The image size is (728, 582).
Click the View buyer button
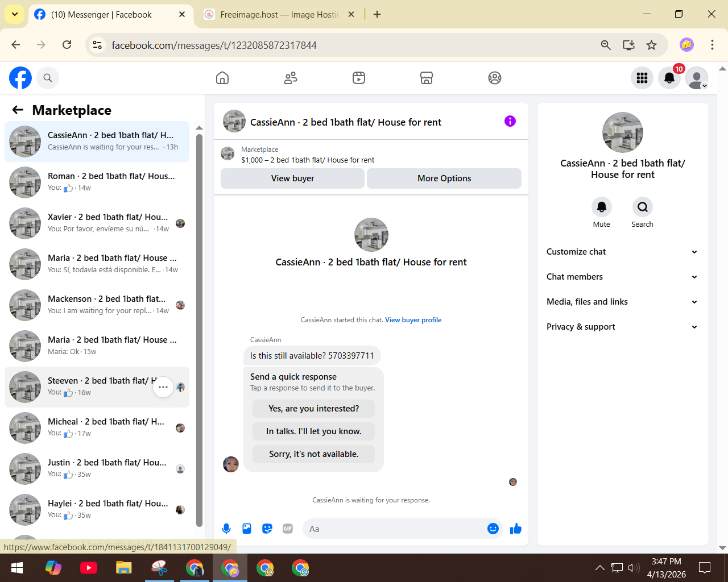click(292, 178)
